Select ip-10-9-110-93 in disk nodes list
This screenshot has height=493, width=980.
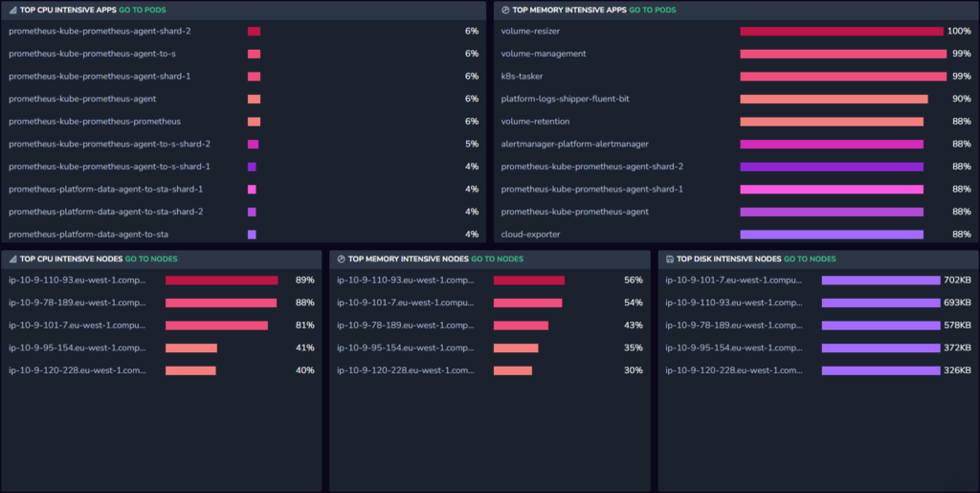(734, 303)
